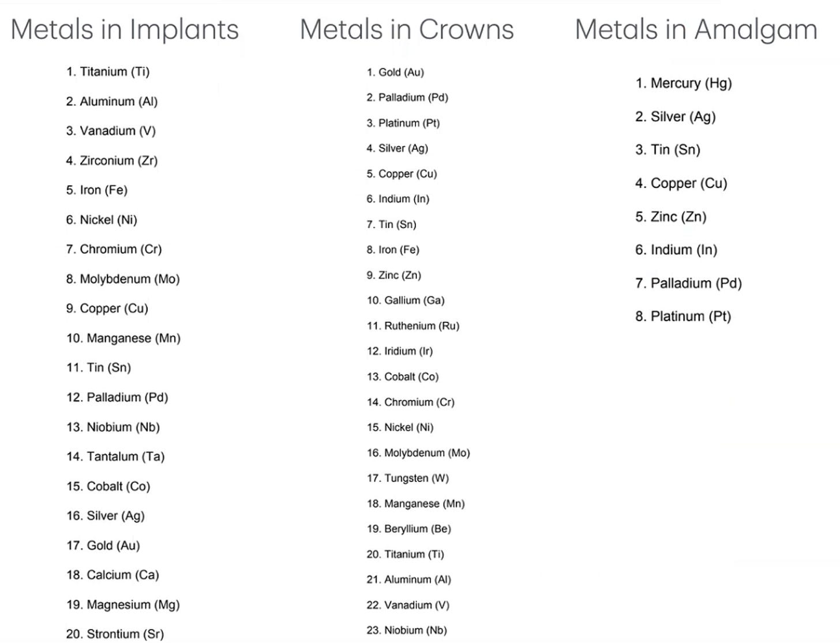The height and width of the screenshot is (643, 840).
Task: Click Magnesium (Mg) list item
Action: pos(123,605)
